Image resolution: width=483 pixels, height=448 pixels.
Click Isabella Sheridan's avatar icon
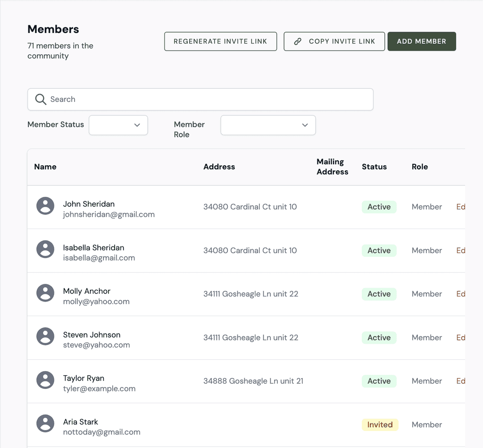tap(45, 249)
